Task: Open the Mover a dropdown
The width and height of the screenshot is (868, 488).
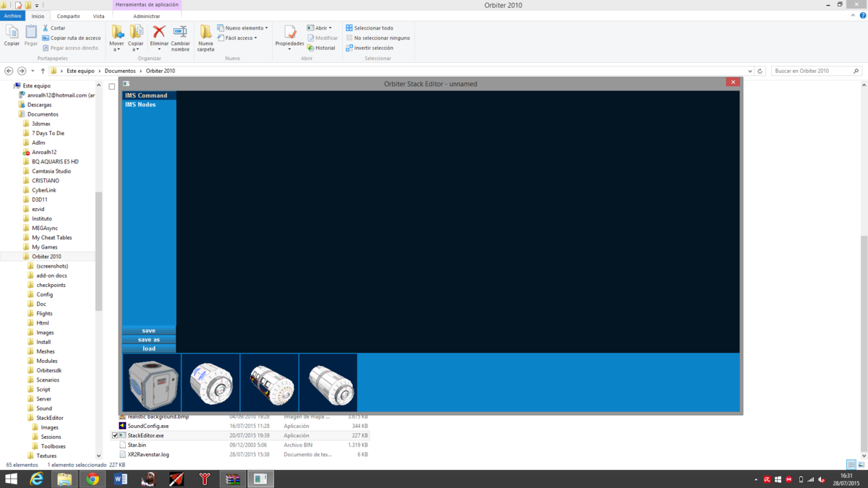Action: (116, 38)
